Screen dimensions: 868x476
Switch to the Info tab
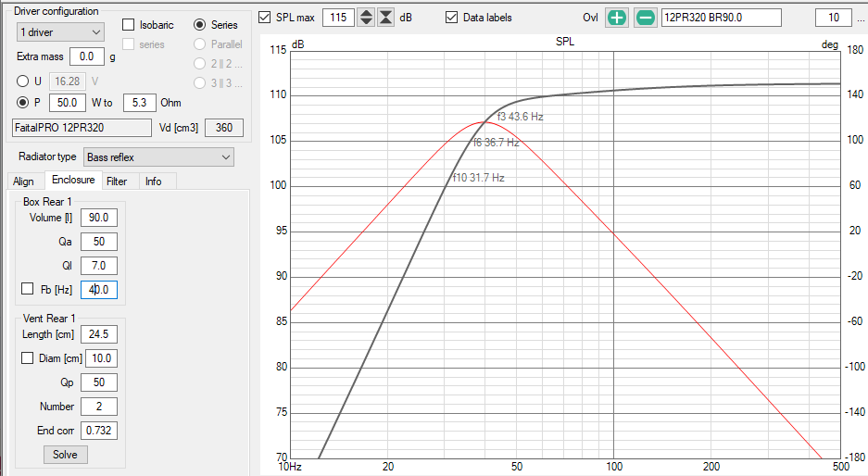click(154, 181)
